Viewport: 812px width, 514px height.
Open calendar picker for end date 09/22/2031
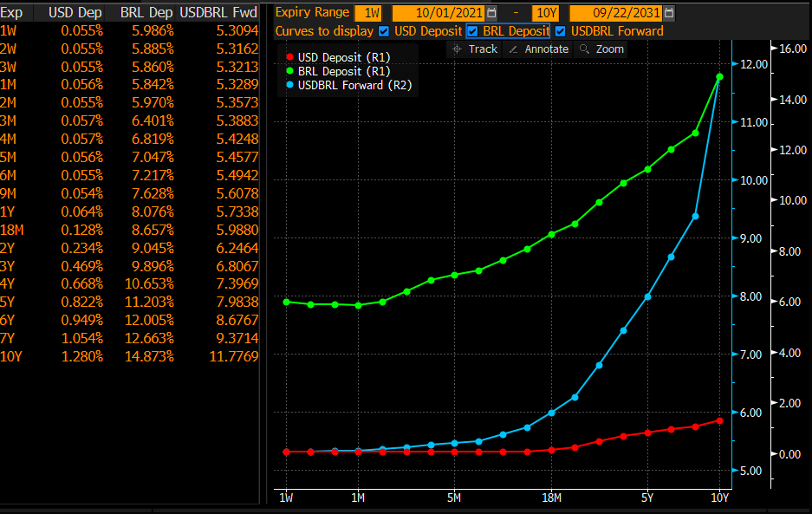pyautogui.click(x=669, y=12)
